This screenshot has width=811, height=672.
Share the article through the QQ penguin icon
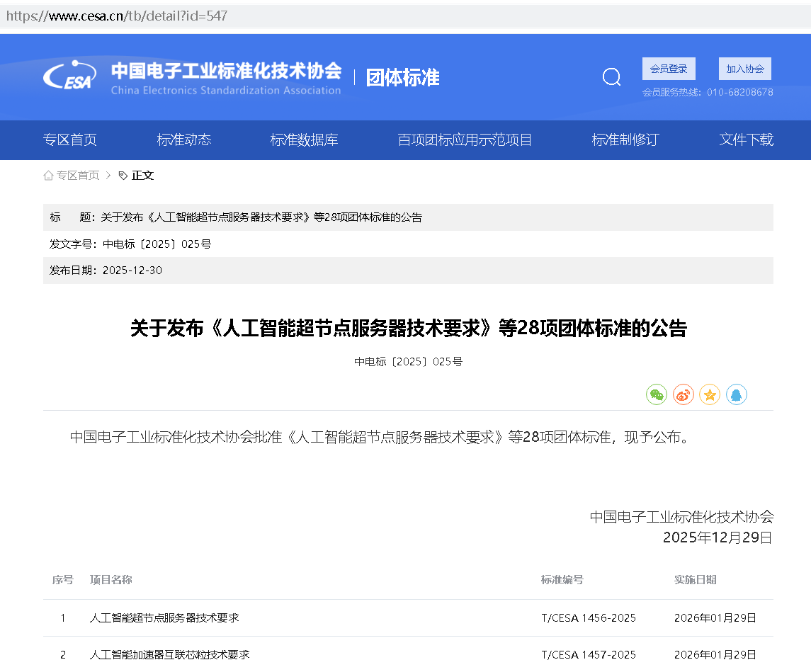click(737, 394)
